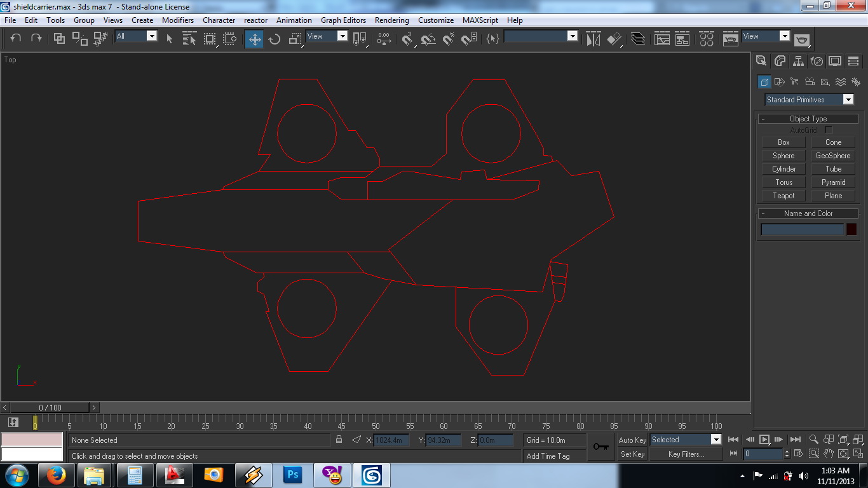Viewport: 868px width, 488px height.
Task: Open the File menu
Action: tap(10, 20)
